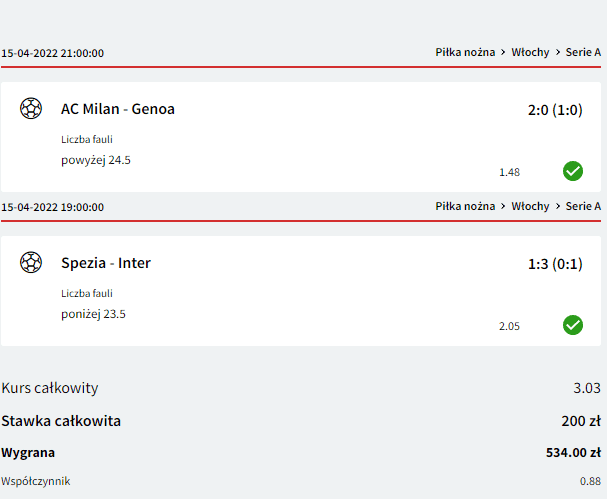
Task: Click the chevron before second Serie A
Action: point(558,206)
